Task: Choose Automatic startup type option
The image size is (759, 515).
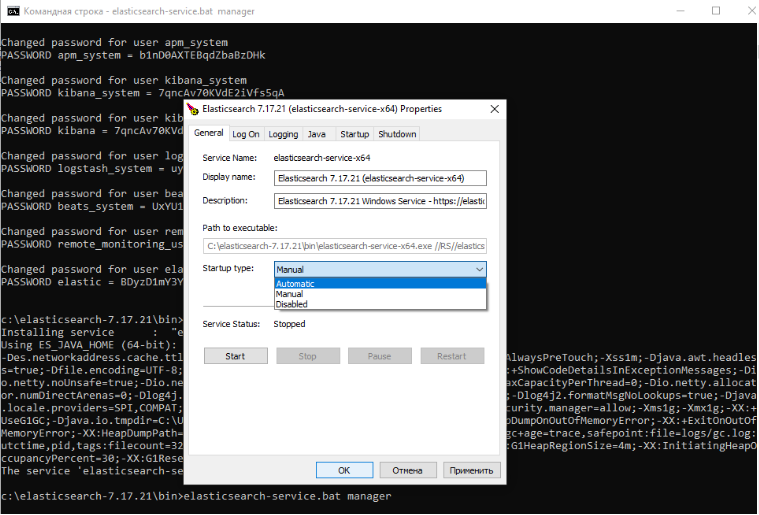Action: coord(380,284)
